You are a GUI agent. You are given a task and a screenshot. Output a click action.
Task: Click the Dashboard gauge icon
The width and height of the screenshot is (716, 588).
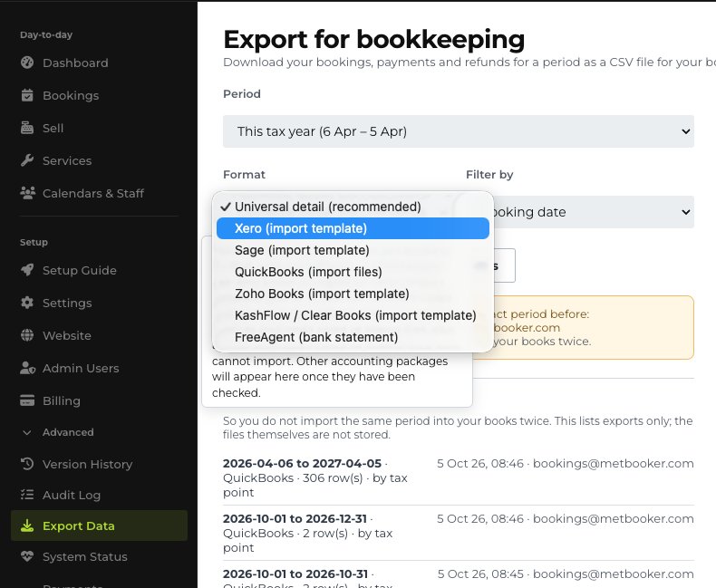tap(27, 63)
